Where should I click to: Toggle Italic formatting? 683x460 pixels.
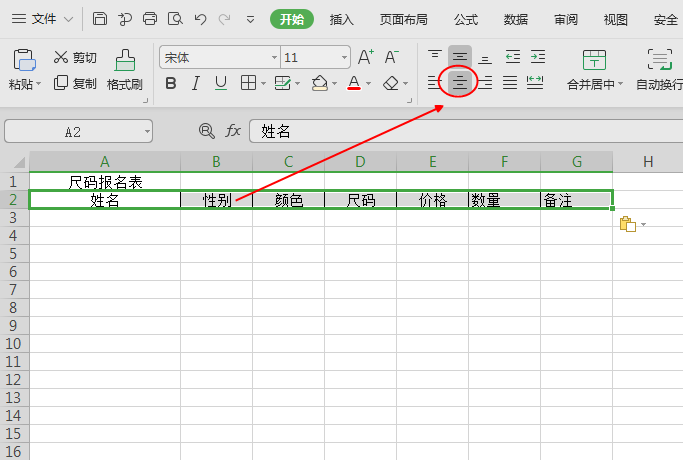pos(196,83)
